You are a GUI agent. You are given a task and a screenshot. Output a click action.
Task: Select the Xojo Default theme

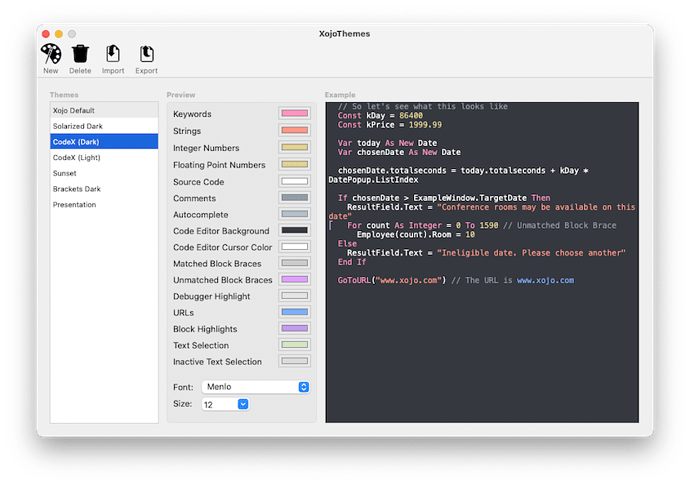pos(104,110)
